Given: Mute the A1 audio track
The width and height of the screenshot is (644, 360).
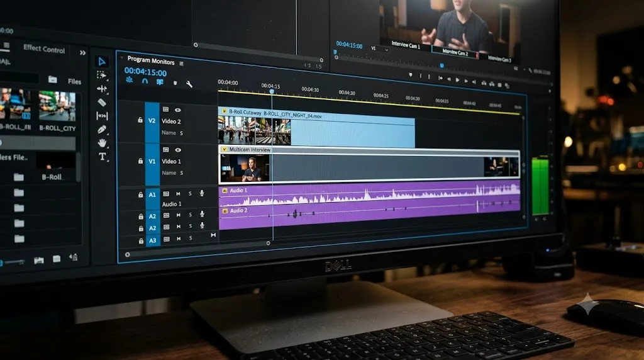Looking at the screenshot, I should pyautogui.click(x=178, y=194).
